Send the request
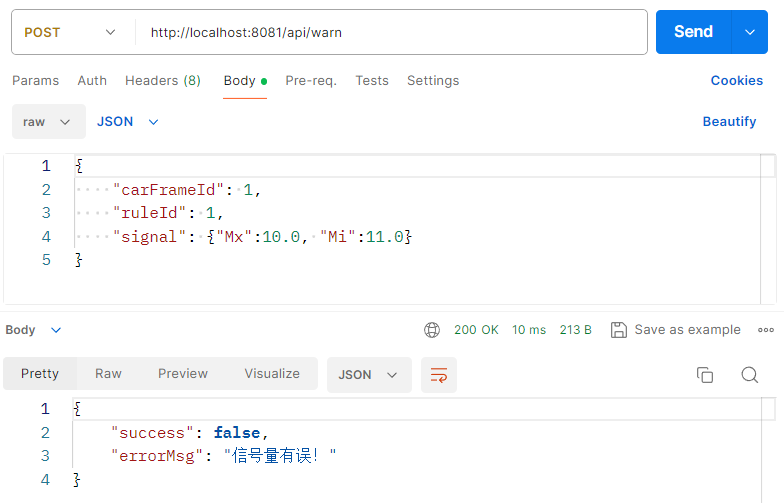Image resolution: width=784 pixels, height=503 pixels. point(693,32)
